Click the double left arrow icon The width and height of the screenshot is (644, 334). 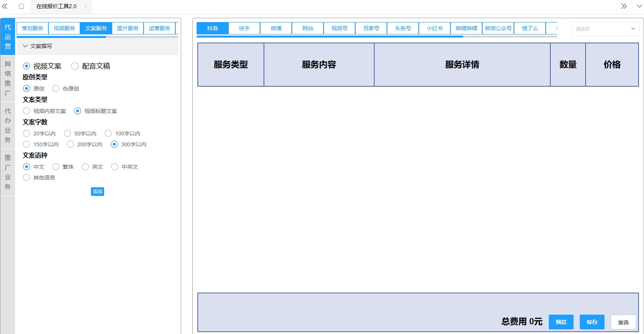tap(5, 6)
